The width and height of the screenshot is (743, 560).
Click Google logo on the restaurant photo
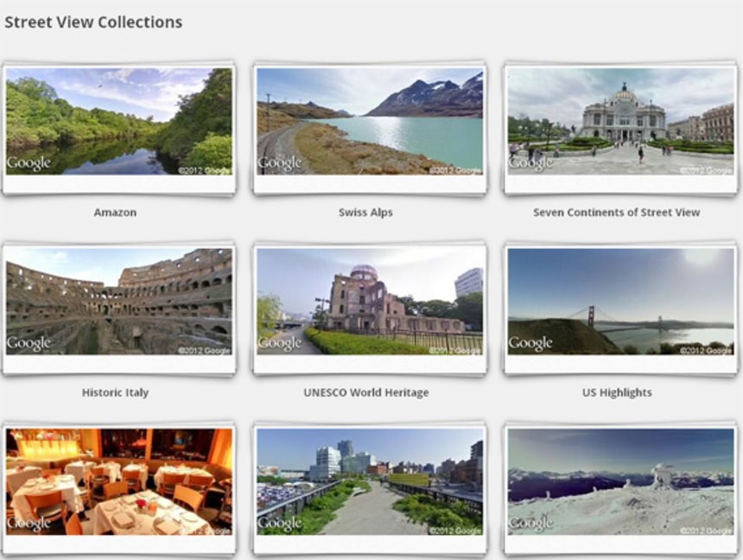tap(29, 525)
